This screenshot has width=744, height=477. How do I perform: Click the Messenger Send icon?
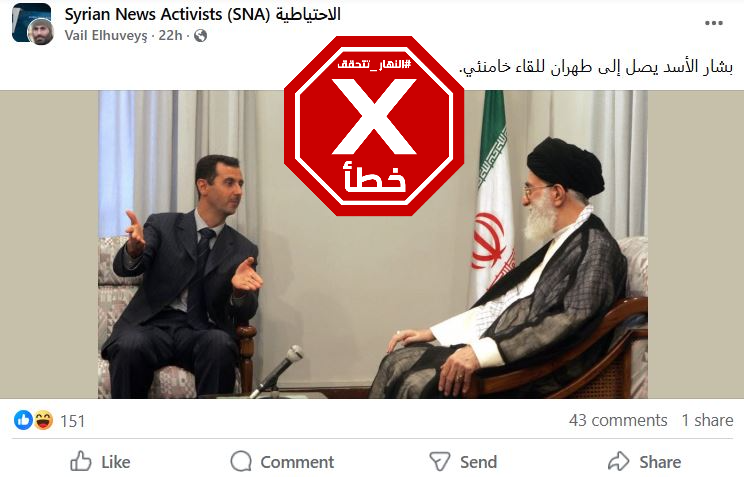[x=439, y=461]
